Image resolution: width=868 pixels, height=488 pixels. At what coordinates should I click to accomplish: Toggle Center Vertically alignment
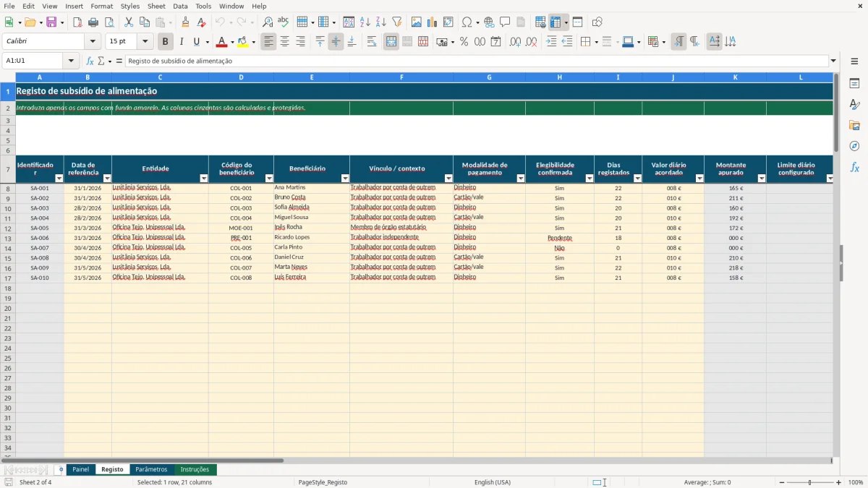coord(336,42)
